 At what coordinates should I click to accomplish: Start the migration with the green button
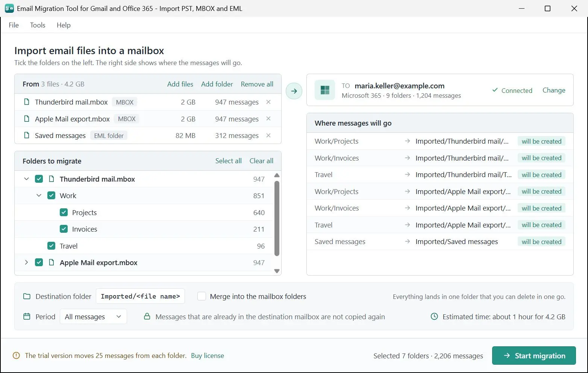pos(534,356)
